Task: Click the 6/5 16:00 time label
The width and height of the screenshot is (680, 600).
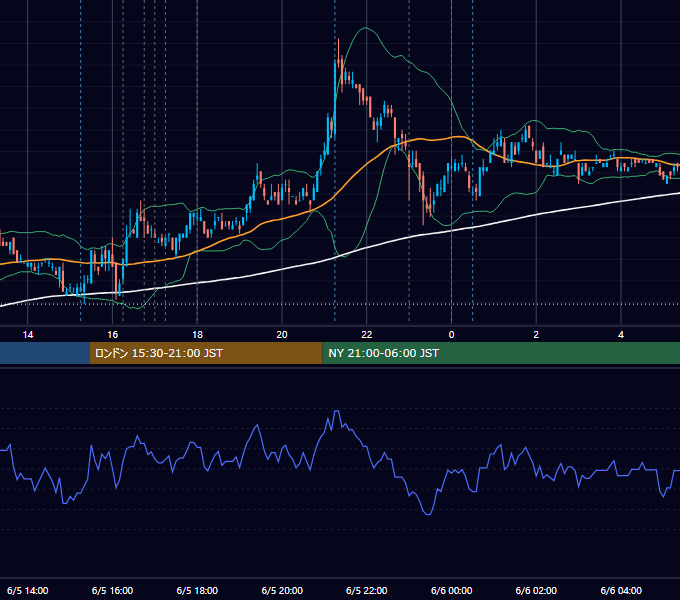Action: [x=112, y=590]
